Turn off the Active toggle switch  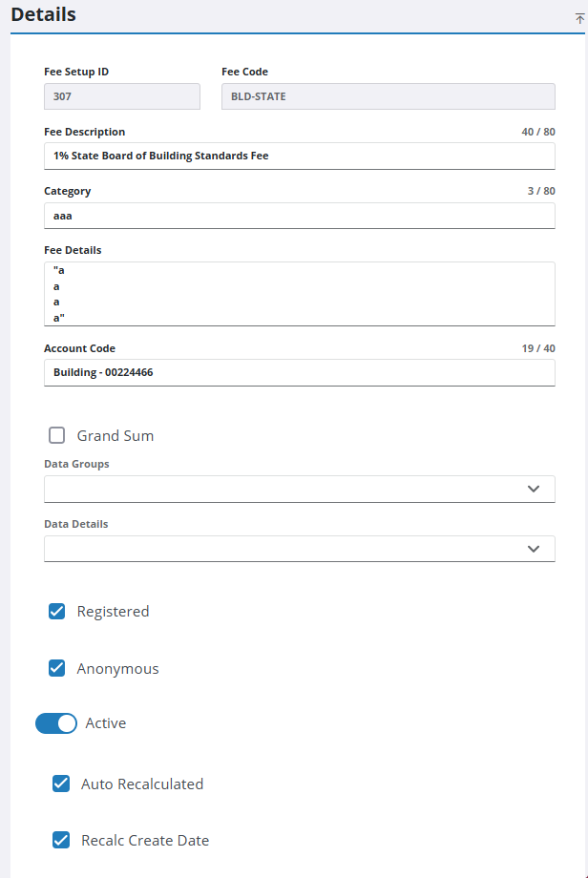(56, 723)
